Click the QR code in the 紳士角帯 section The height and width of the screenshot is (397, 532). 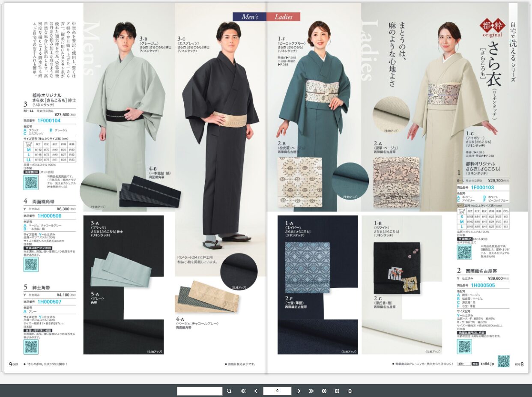[x=31, y=347]
